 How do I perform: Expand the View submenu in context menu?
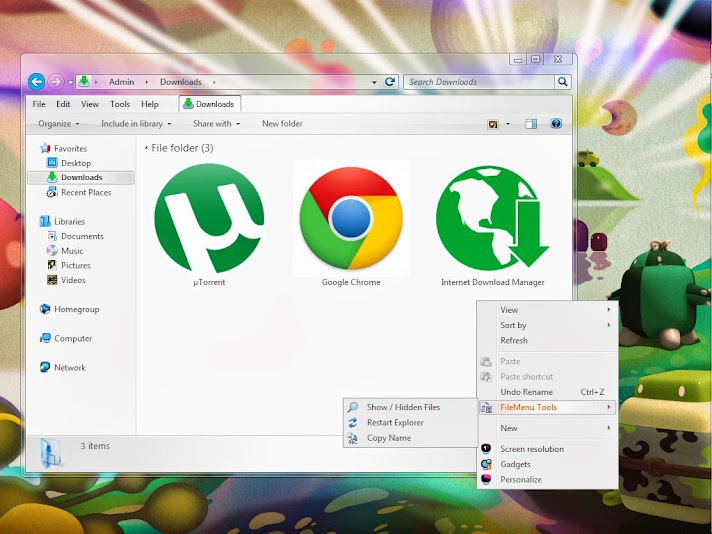(547, 310)
